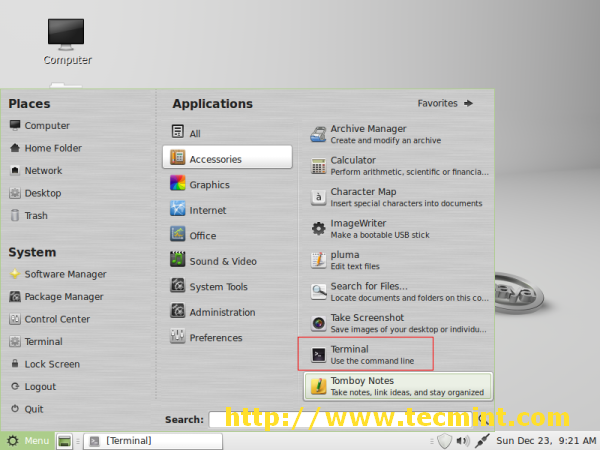
Task: Click the clock showing Sun Dec 23
Action: pos(546,441)
